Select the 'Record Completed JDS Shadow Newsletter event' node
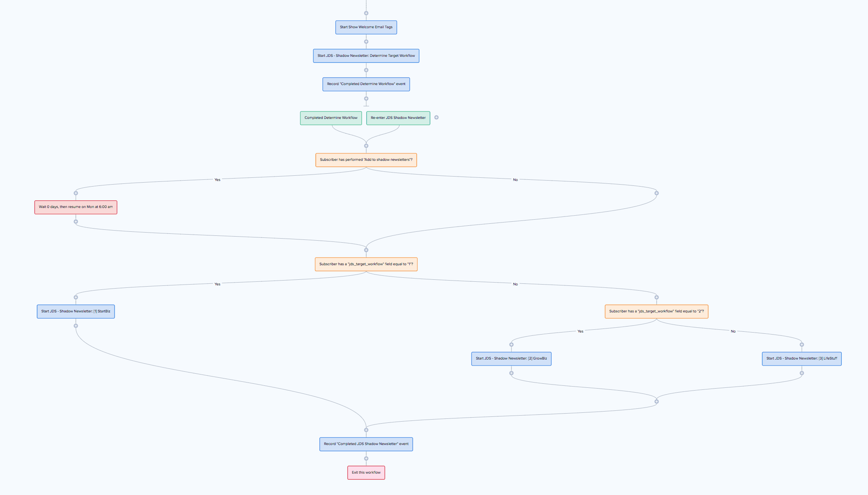The width and height of the screenshot is (868, 495). (365, 443)
